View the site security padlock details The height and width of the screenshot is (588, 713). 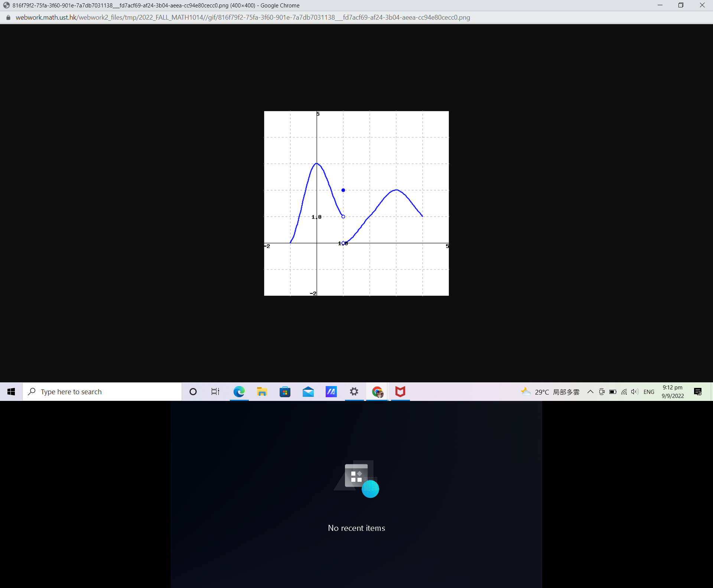pyautogui.click(x=8, y=17)
